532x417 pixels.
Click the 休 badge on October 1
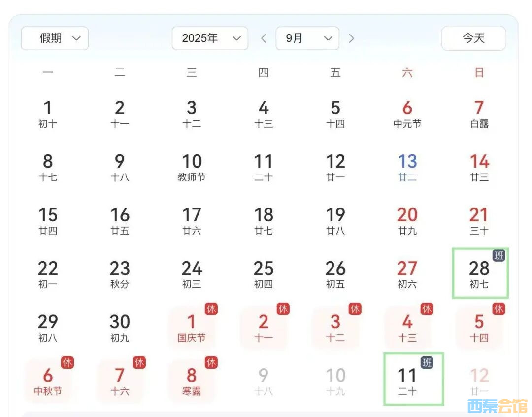point(211,309)
